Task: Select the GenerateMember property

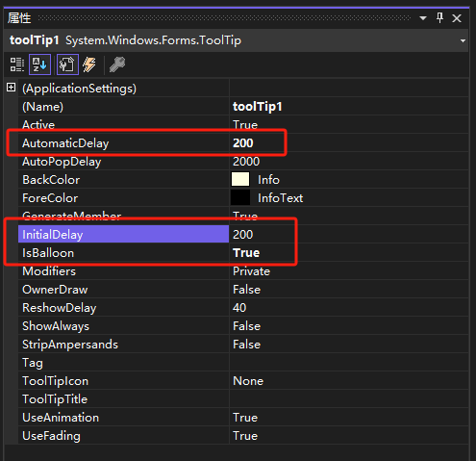Action: (x=124, y=216)
